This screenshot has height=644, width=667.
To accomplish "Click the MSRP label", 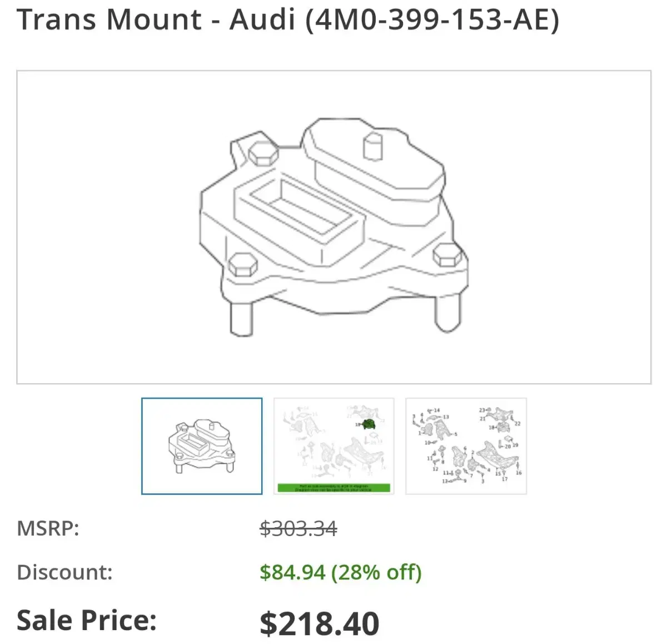I will (x=48, y=528).
